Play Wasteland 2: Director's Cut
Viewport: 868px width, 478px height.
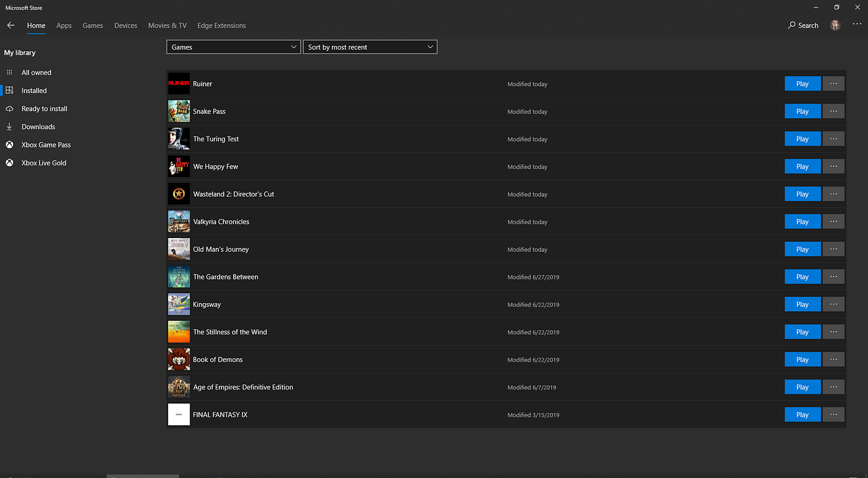tap(802, 194)
